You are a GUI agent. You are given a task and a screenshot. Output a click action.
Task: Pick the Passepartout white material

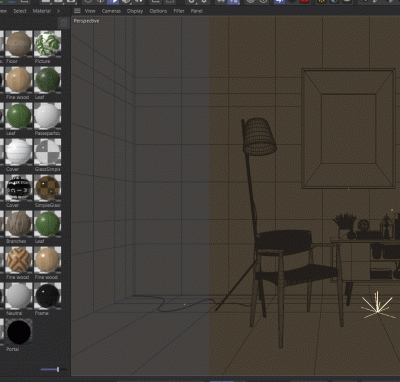47,116
